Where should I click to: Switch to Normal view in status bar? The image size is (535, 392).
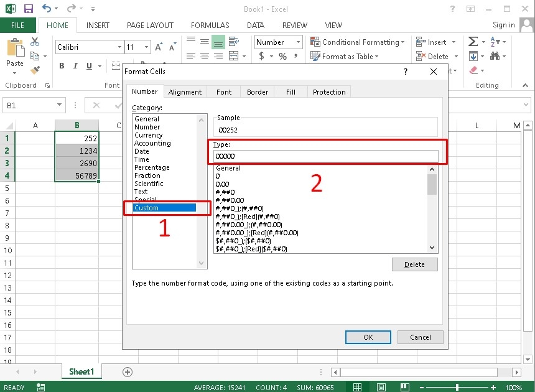tap(357, 387)
